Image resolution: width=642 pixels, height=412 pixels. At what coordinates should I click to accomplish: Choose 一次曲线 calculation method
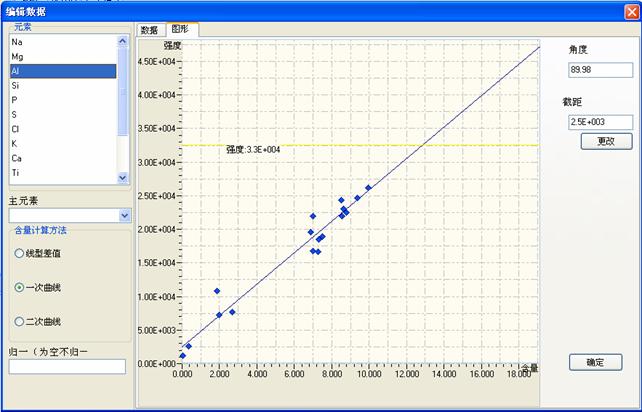click(x=19, y=287)
